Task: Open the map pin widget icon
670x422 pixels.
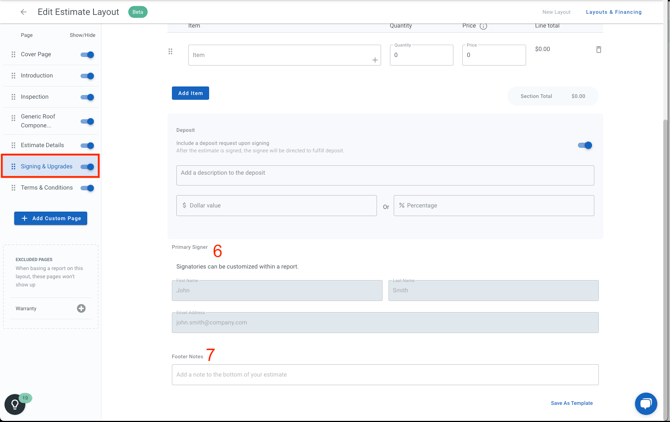Action: point(15,404)
